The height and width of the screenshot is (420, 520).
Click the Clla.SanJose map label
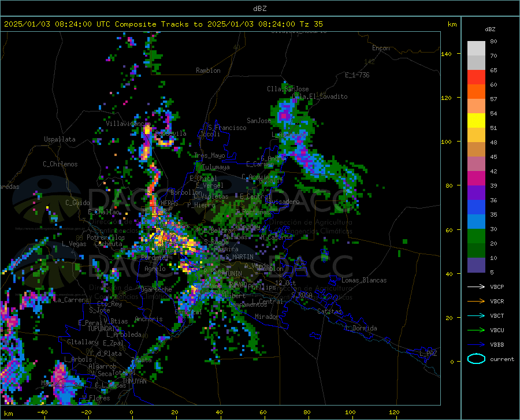pos(288,89)
